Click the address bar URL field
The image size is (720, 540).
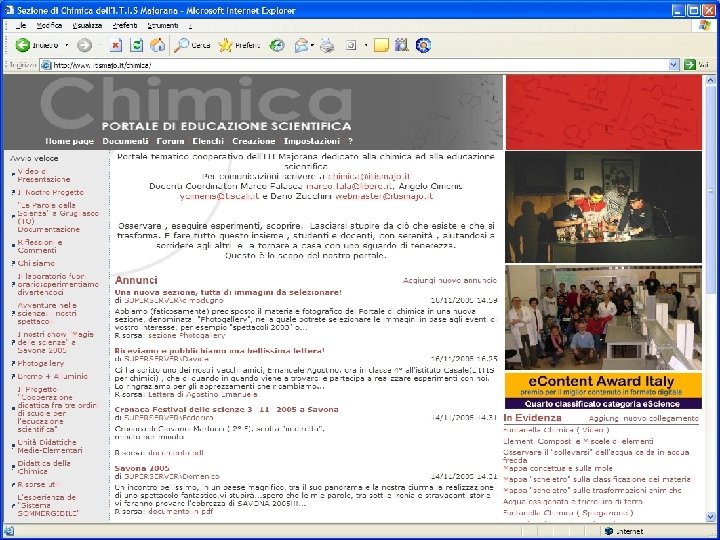[360, 65]
